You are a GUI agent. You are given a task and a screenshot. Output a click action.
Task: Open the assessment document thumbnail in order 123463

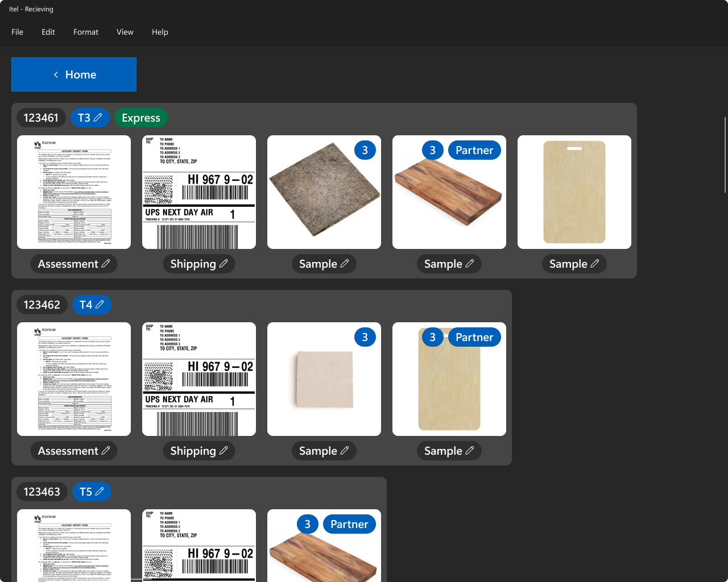[x=74, y=546]
